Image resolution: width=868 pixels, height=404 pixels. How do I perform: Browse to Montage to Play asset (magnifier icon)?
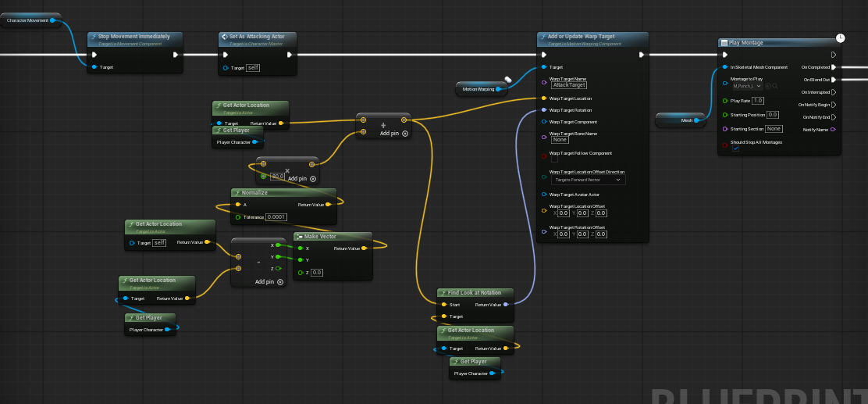point(775,86)
